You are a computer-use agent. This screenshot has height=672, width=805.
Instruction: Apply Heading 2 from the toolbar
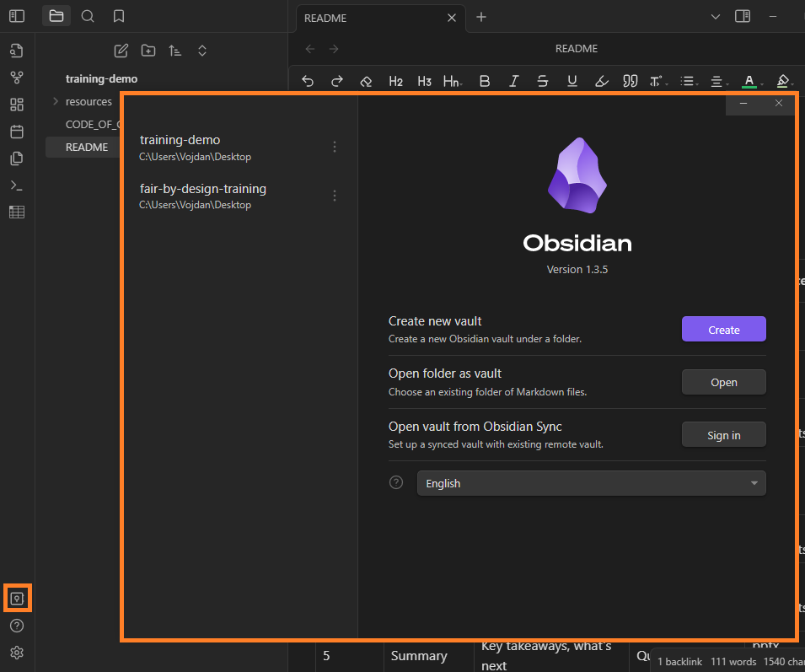[395, 81]
